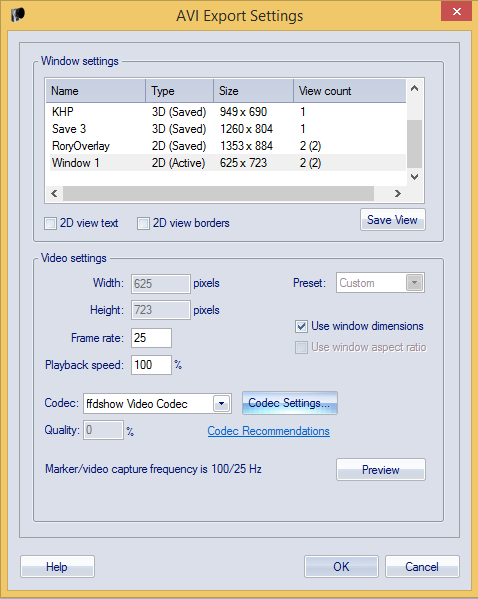Open Codec Settings button
This screenshot has width=478, height=599.
coord(290,403)
